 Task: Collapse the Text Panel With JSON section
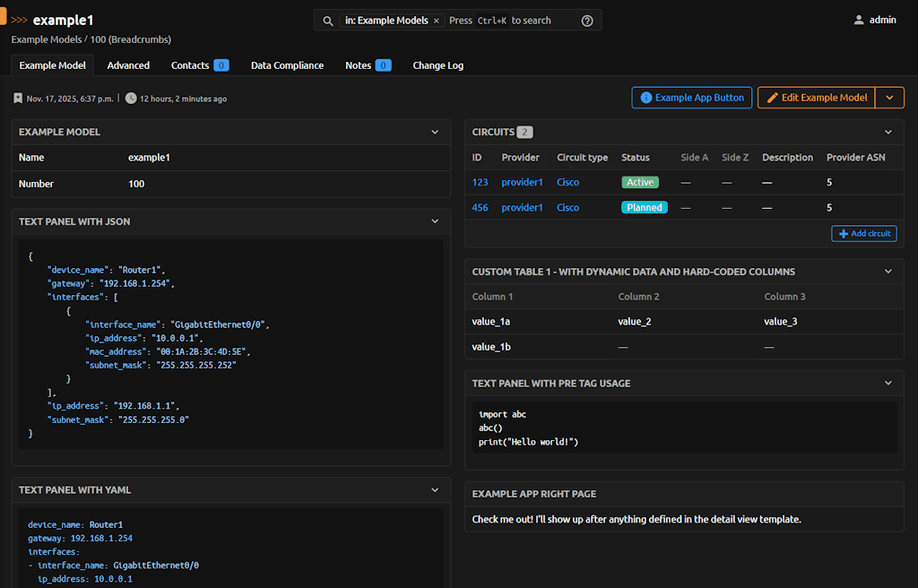[x=435, y=221]
